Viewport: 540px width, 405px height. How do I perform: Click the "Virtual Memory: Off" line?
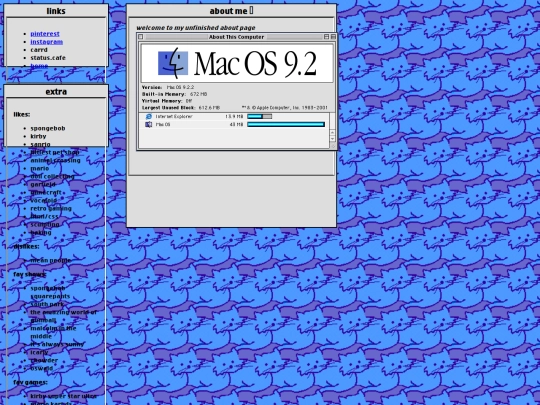(167, 101)
